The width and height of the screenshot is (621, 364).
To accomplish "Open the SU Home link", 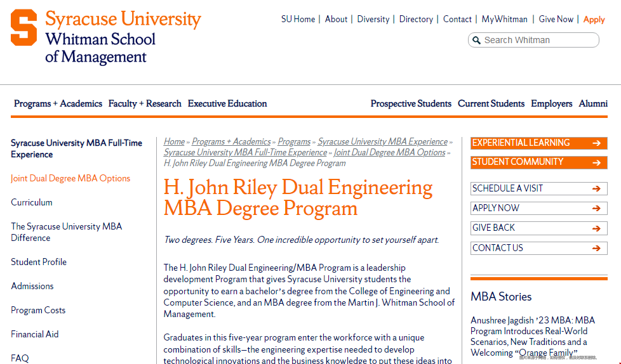I will 298,19.
